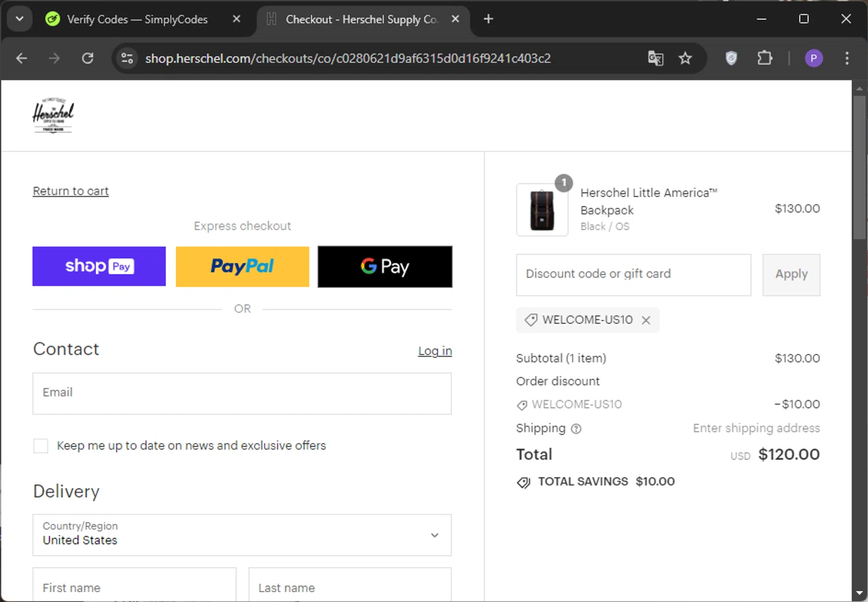Click the First name field
This screenshot has height=602, width=868.
(x=134, y=585)
